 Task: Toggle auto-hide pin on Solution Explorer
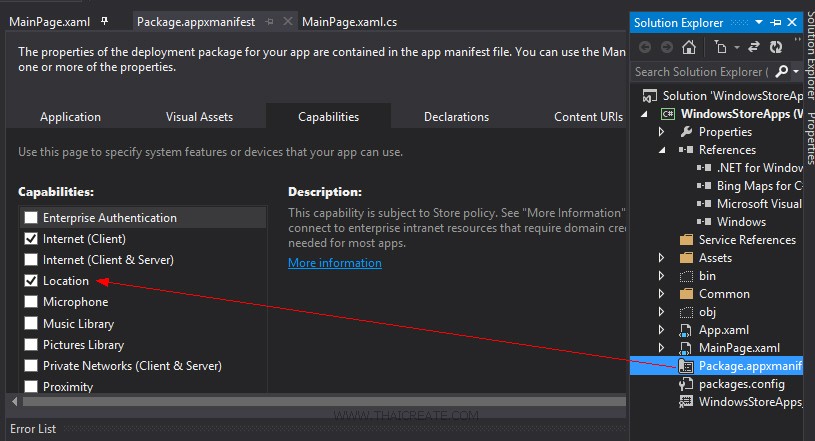777,21
